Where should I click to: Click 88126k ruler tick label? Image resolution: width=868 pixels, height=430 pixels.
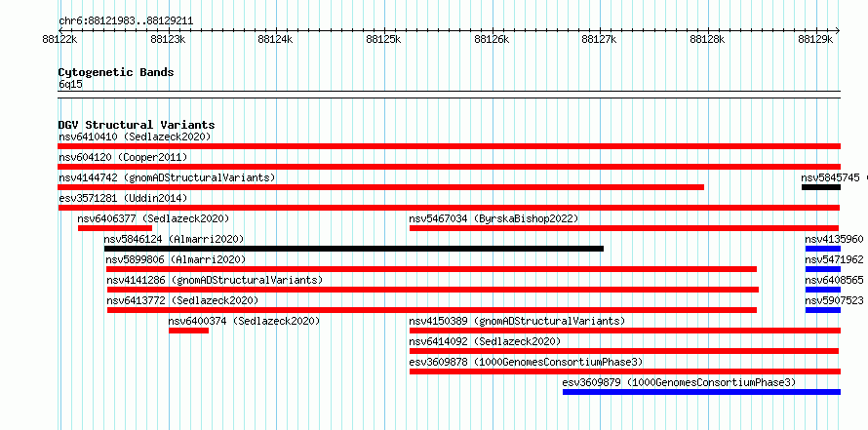[x=492, y=39]
